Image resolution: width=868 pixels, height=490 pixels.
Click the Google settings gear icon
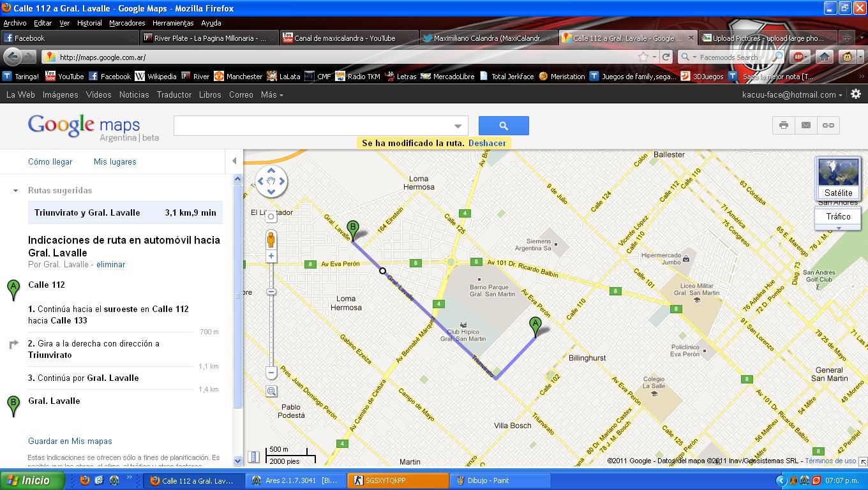point(856,94)
